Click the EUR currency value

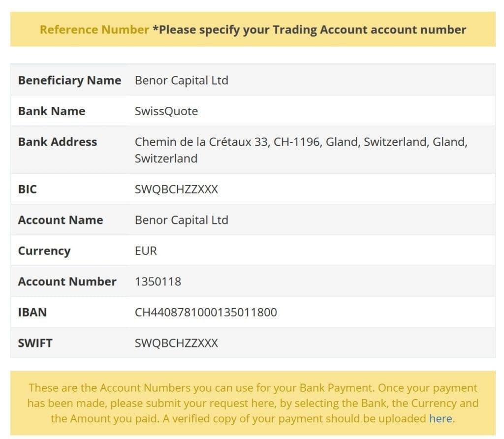point(146,251)
